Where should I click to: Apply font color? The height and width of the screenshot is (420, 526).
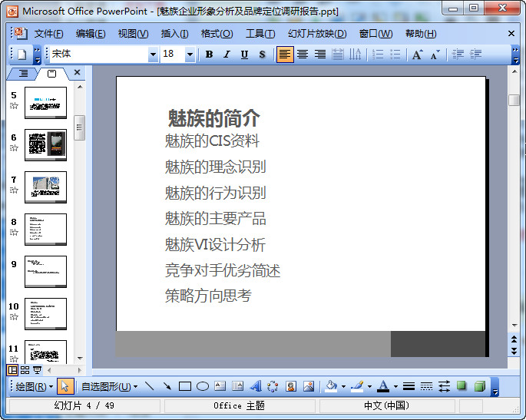383,386
